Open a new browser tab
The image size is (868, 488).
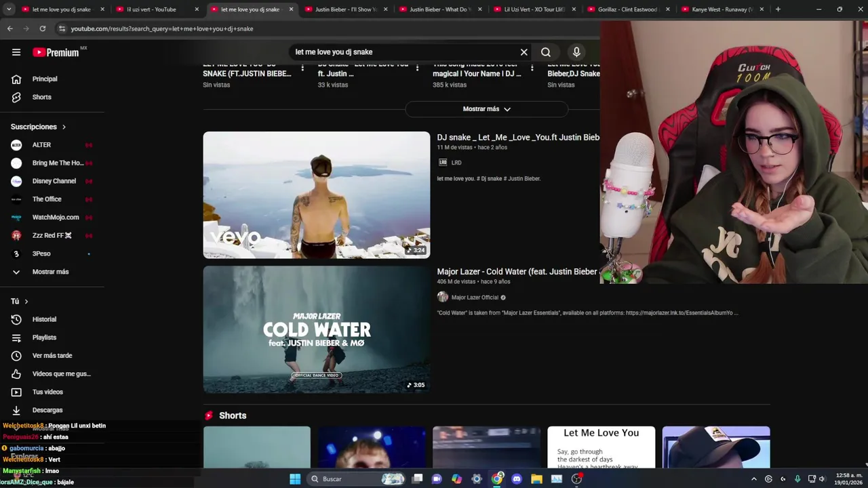778,9
